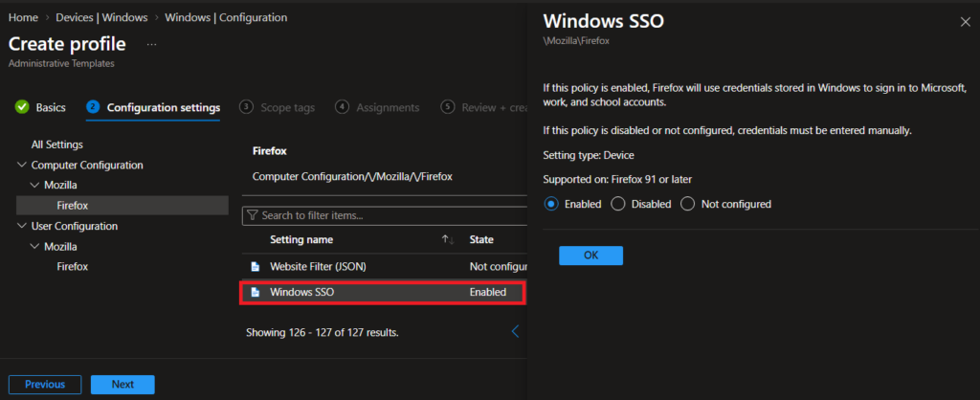The height and width of the screenshot is (400, 980).
Task: Collapse Mozilla under User Configuration
Action: 34,246
